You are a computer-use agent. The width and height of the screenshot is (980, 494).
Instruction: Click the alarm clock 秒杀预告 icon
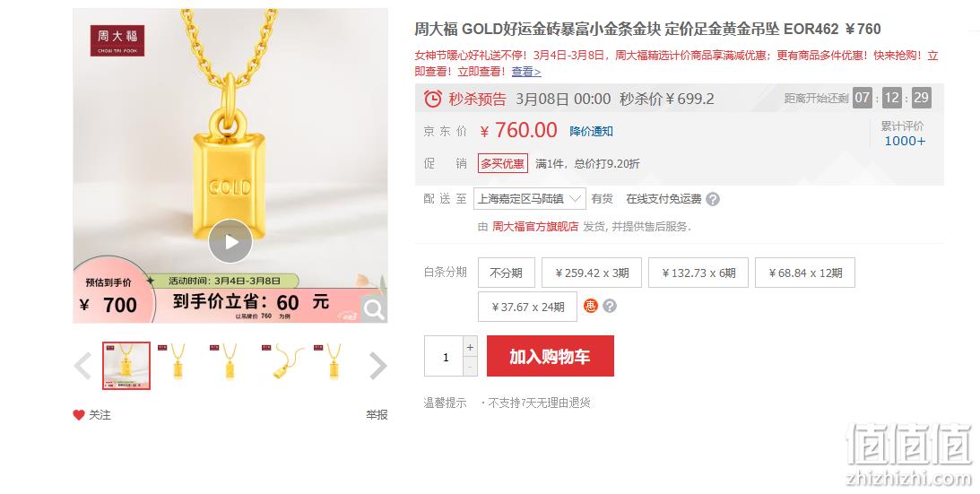pos(432,99)
